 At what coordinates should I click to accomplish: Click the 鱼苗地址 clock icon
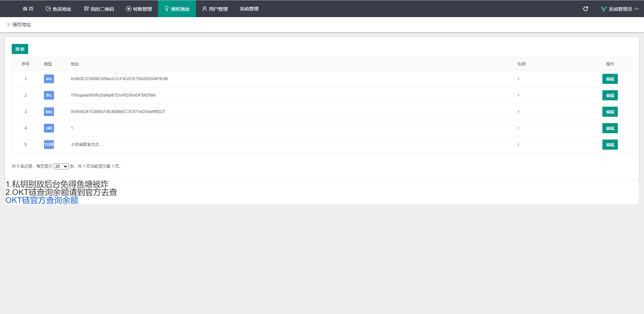[48, 9]
